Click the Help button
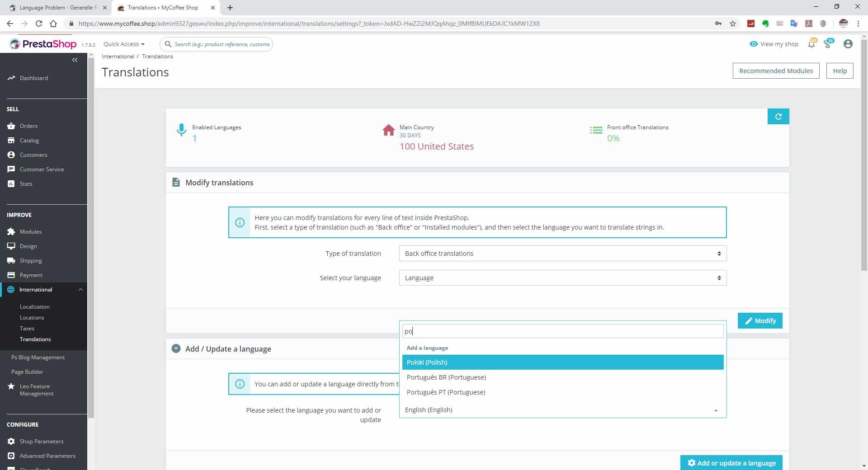Screen dimensions: 868x470 tap(840, 71)
